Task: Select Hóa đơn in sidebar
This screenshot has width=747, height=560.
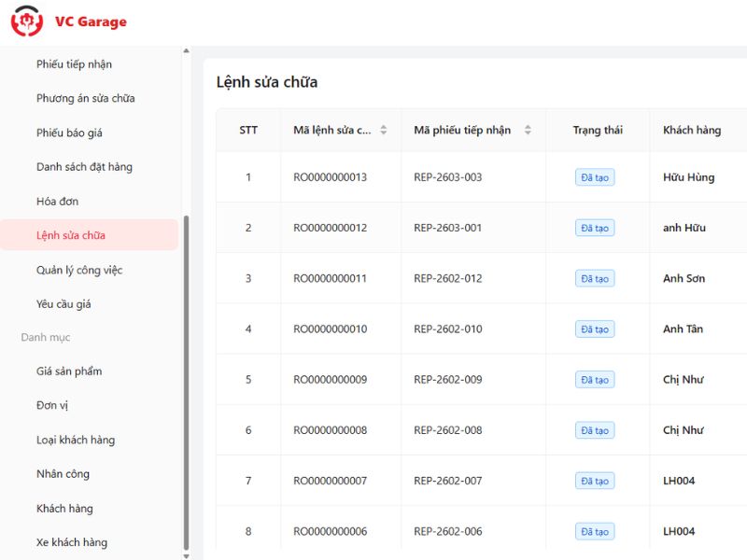Action: (x=57, y=202)
